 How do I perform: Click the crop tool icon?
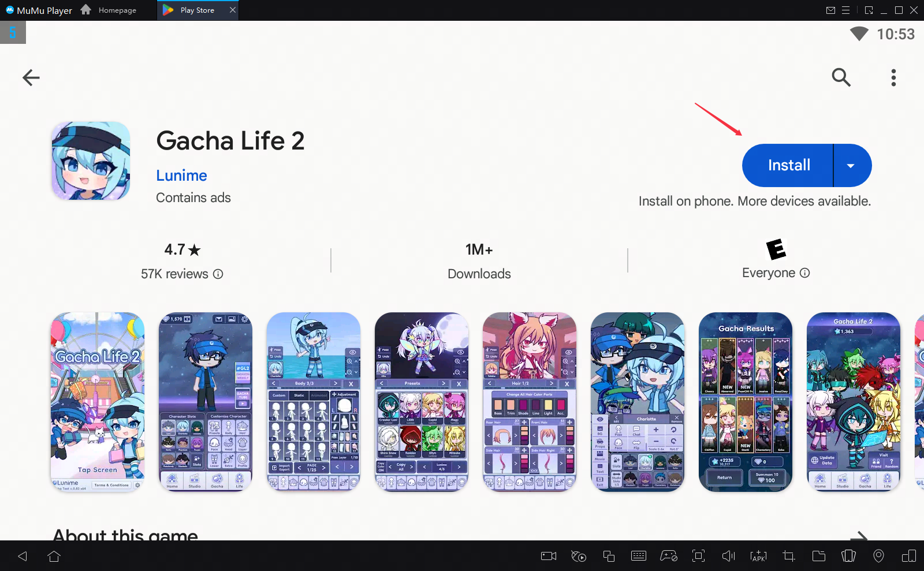[x=789, y=556]
